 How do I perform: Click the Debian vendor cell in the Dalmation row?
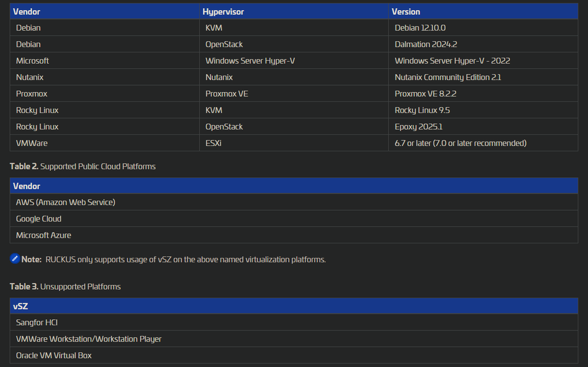105,44
